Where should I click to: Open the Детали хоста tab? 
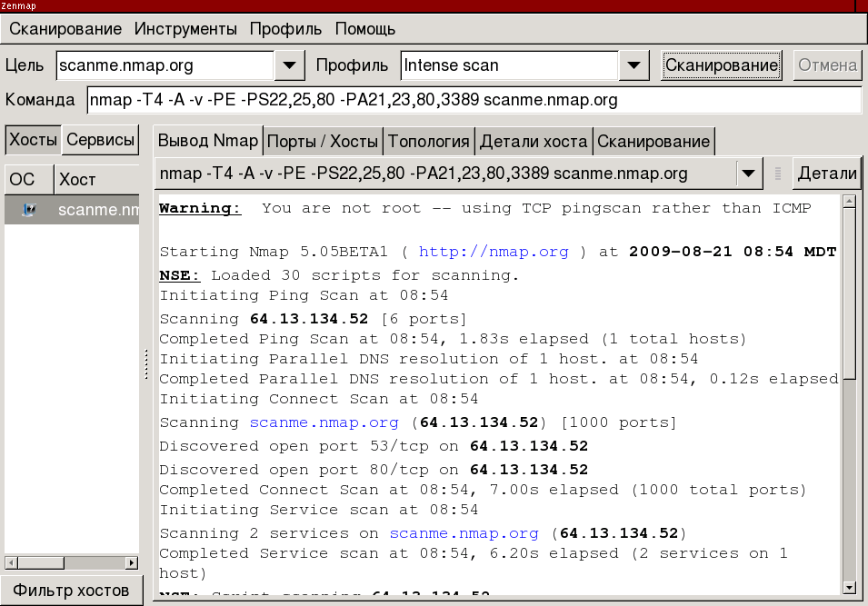534,142
